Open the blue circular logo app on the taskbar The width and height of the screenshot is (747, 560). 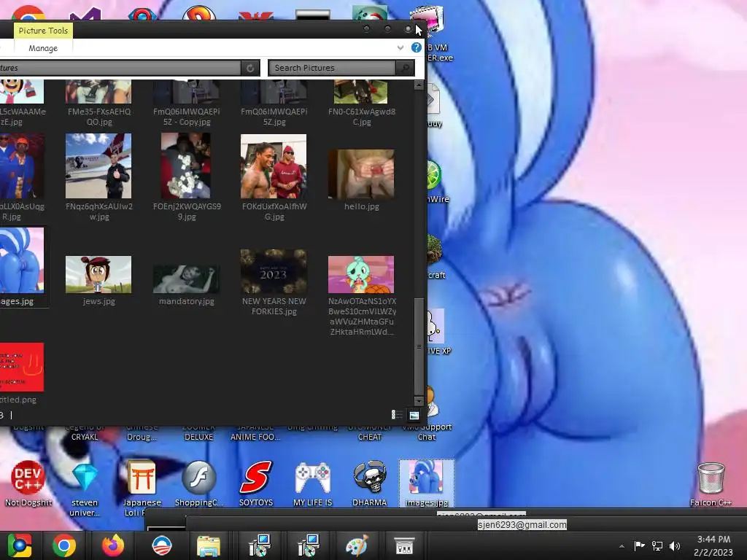click(x=161, y=545)
